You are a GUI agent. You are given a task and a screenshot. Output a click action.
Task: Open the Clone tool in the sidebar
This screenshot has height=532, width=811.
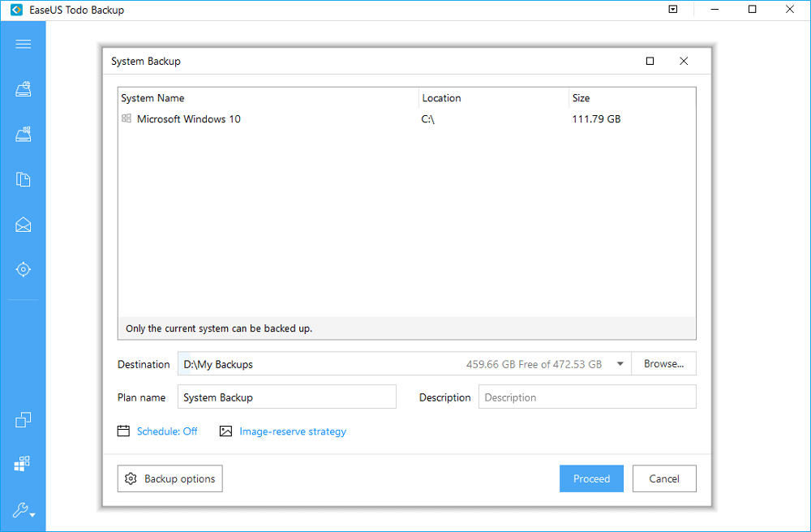(24, 420)
